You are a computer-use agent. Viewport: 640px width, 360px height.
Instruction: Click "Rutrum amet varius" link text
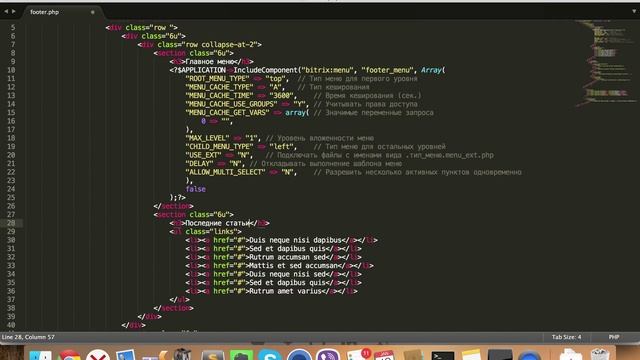(285, 291)
